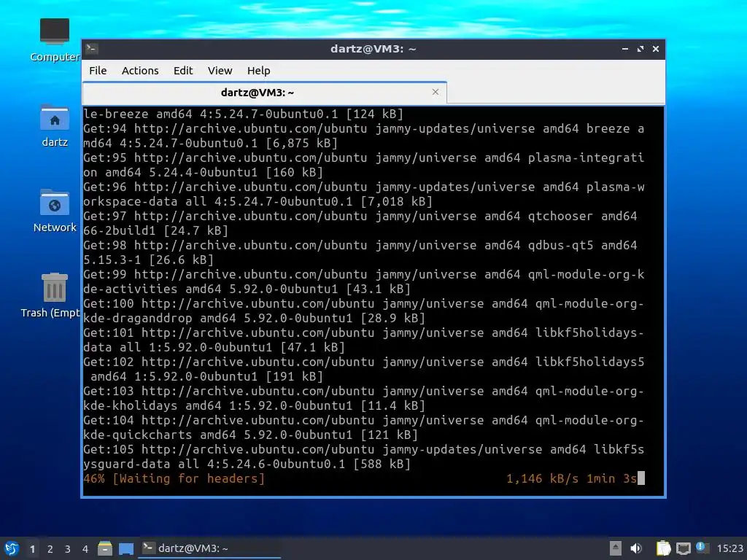Select the dartz@VM3 taskbar entry
Screen dimensions: 747x560
pos(209,548)
